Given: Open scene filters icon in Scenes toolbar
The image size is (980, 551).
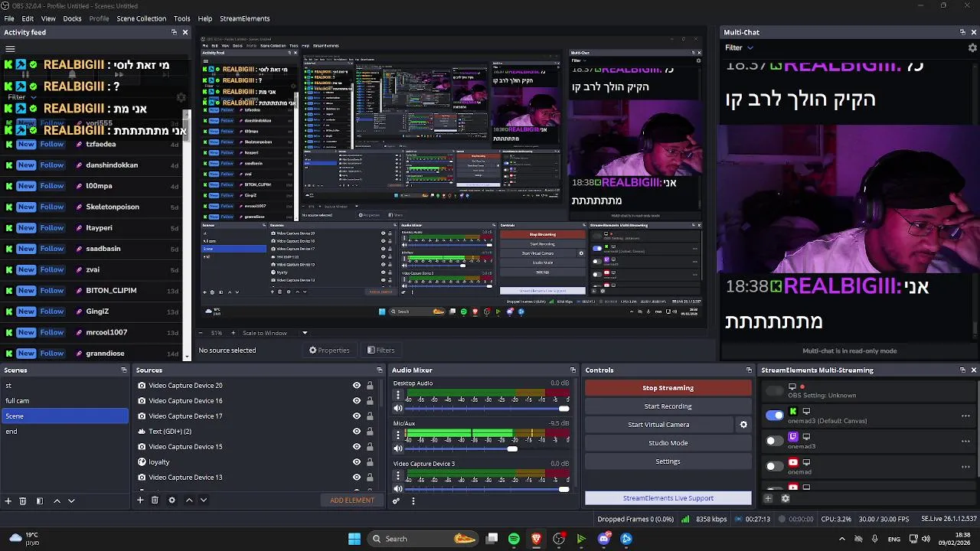Looking at the screenshot, I should [x=40, y=500].
